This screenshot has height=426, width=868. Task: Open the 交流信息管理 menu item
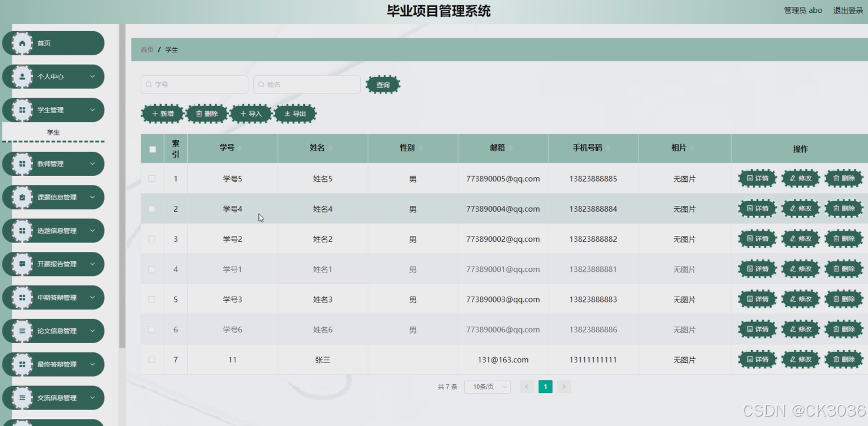(x=54, y=398)
